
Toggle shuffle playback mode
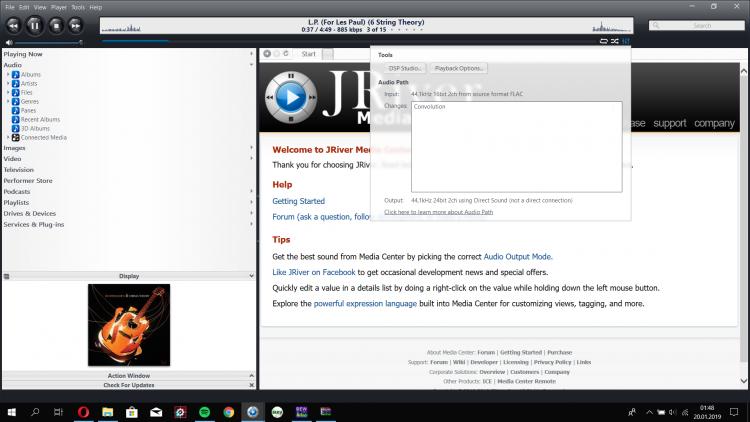coord(614,41)
